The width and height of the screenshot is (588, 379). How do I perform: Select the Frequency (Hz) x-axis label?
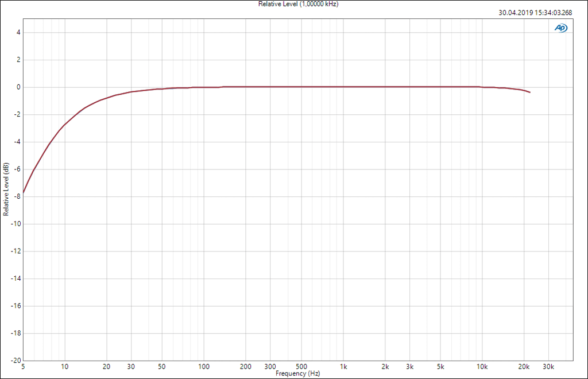coord(297,374)
